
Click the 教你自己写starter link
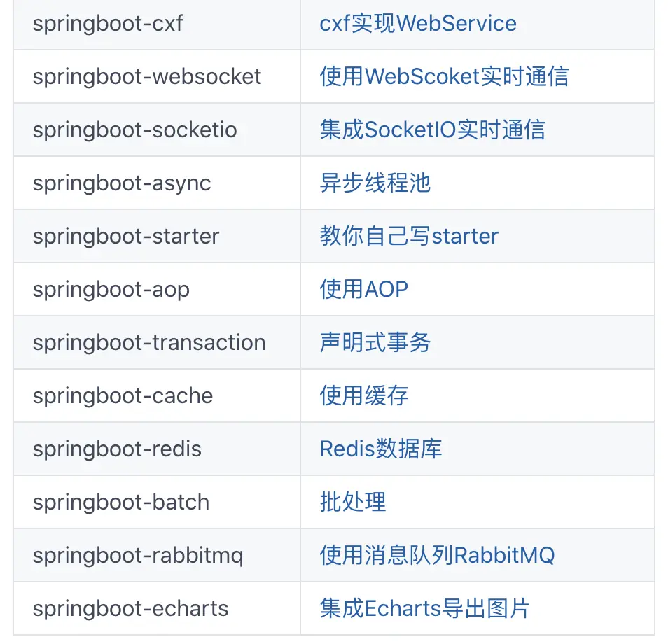point(409,236)
